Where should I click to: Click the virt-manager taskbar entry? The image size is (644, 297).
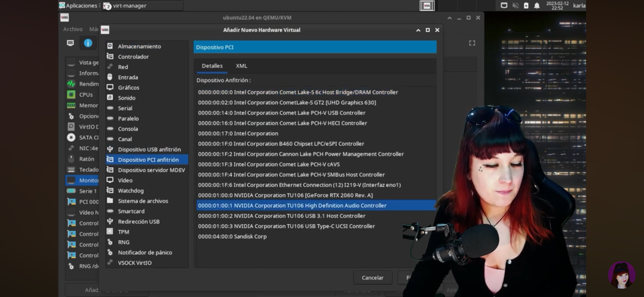click(x=143, y=6)
